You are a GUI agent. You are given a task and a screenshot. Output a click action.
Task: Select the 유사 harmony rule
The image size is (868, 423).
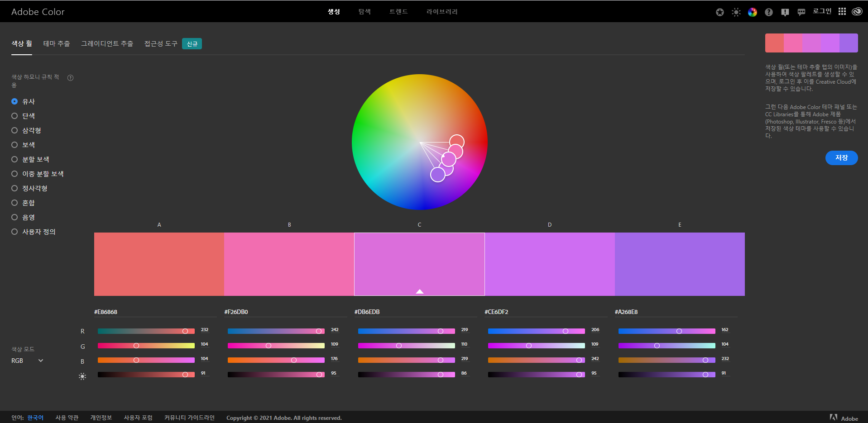[x=23, y=101]
